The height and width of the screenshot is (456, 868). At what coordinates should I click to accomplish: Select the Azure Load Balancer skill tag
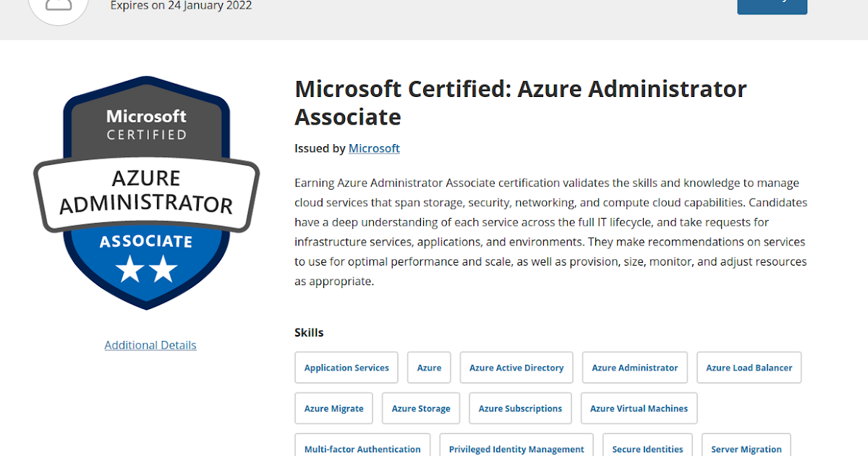click(749, 367)
